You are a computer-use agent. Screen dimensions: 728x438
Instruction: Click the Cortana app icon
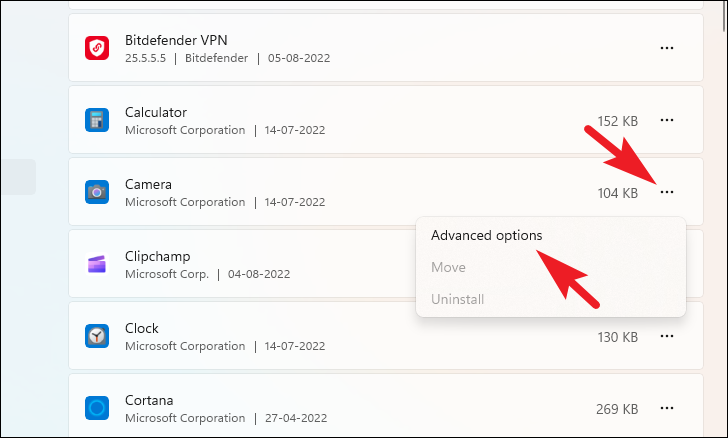[x=97, y=408]
